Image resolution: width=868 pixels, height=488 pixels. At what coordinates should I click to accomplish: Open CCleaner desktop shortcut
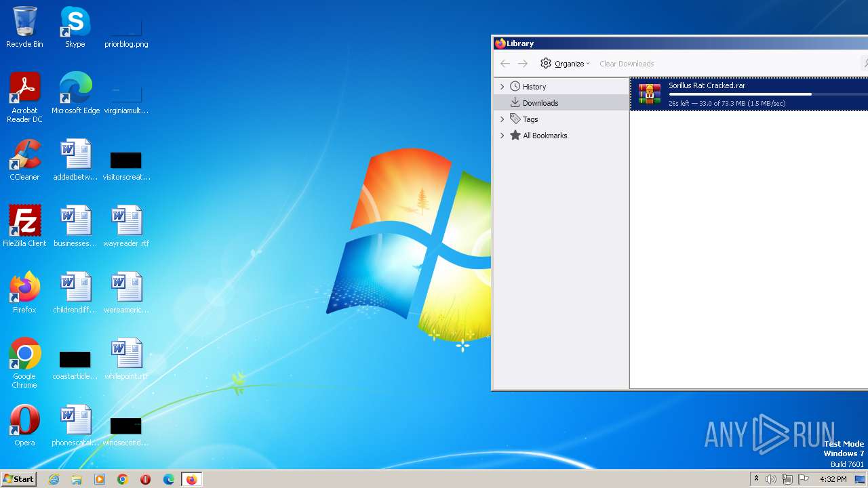pyautogui.click(x=24, y=160)
